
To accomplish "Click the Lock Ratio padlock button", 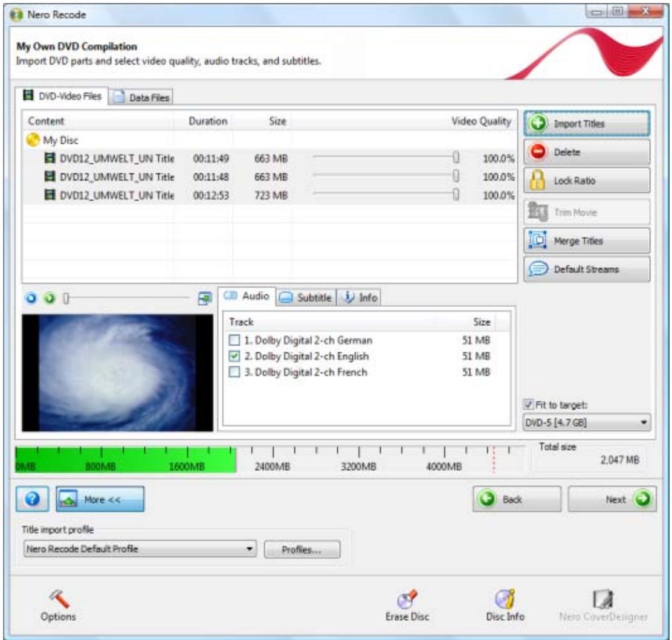I will [x=586, y=181].
